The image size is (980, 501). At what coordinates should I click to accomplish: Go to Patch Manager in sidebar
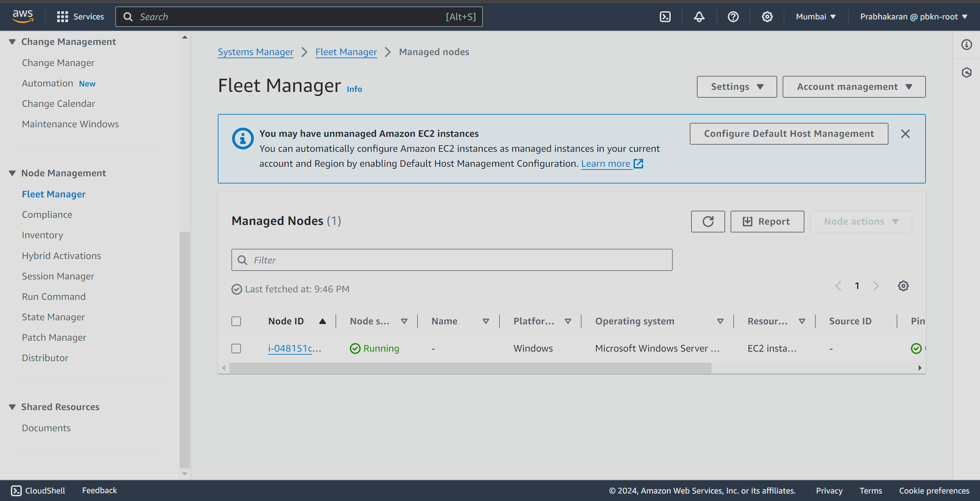54,337
